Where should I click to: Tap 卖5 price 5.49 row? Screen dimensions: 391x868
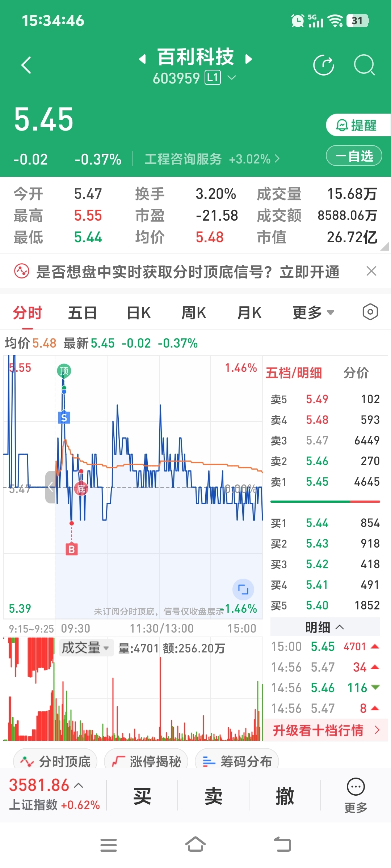pyautogui.click(x=325, y=399)
